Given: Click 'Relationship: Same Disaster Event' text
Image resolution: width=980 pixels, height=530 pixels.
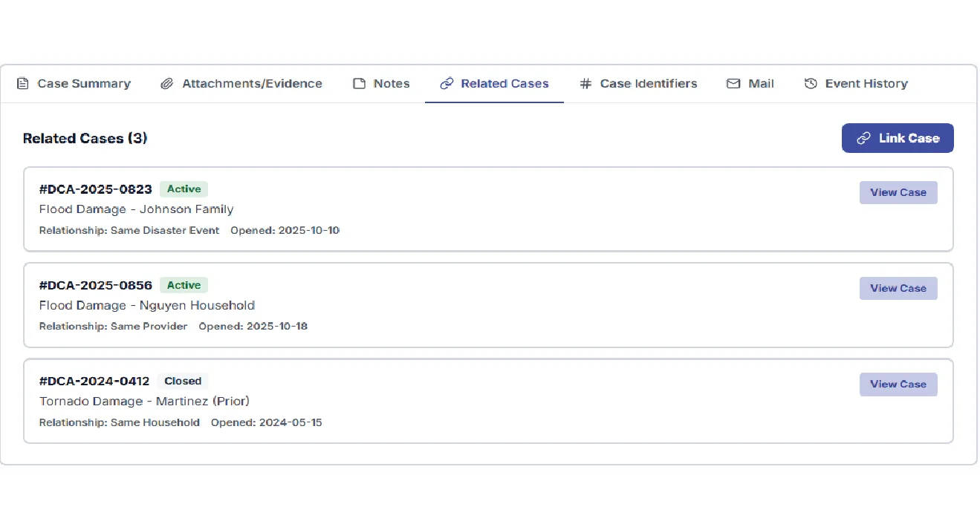Looking at the screenshot, I should pyautogui.click(x=129, y=230).
